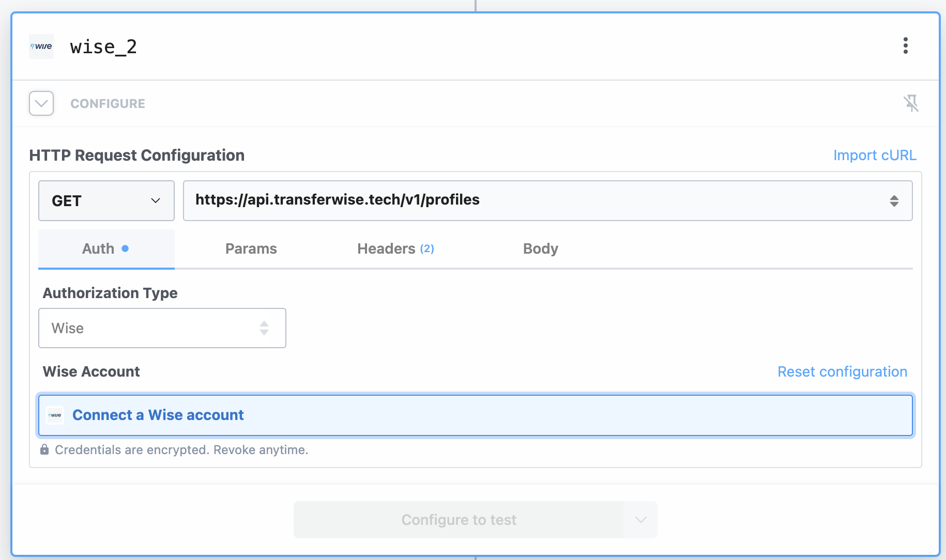Click the wise_2 step title
946x560 pixels.
point(103,47)
